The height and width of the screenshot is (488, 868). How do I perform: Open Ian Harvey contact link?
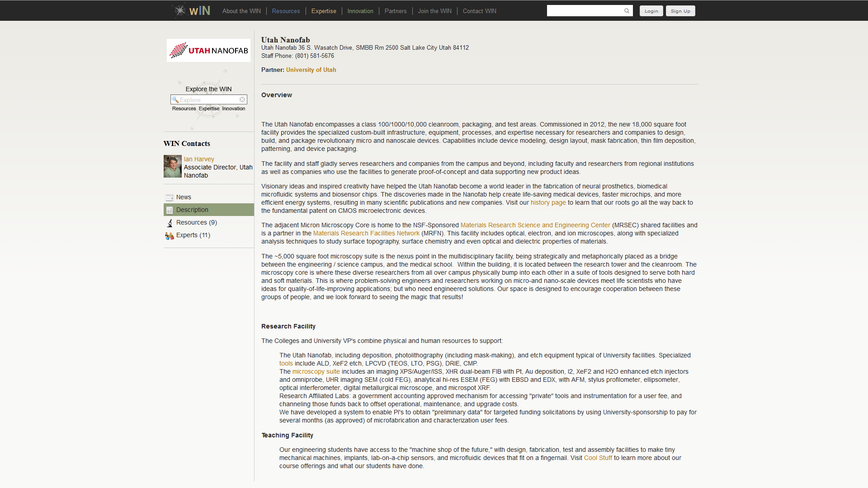tap(199, 159)
